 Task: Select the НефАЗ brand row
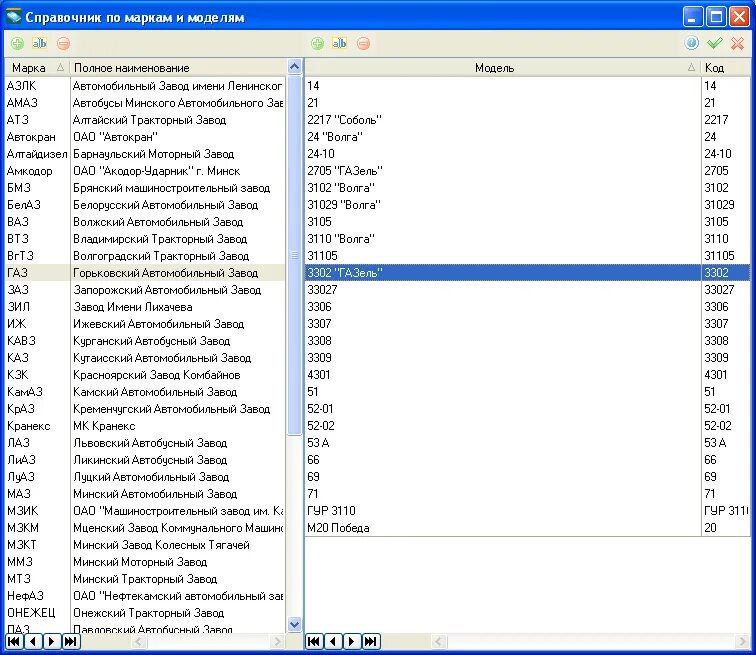pyautogui.click(x=145, y=596)
